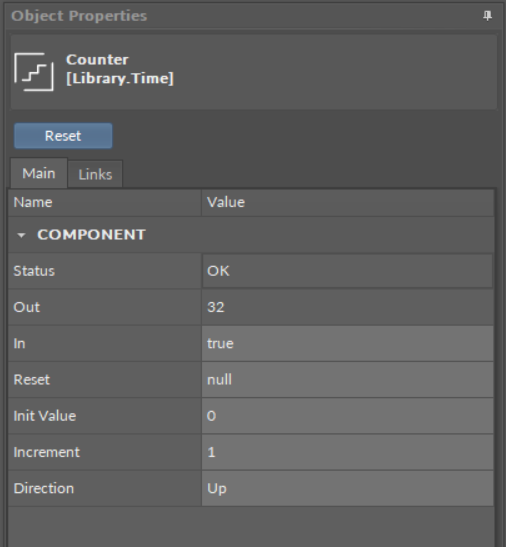
Task: Switch to the Links tab
Action: point(95,174)
